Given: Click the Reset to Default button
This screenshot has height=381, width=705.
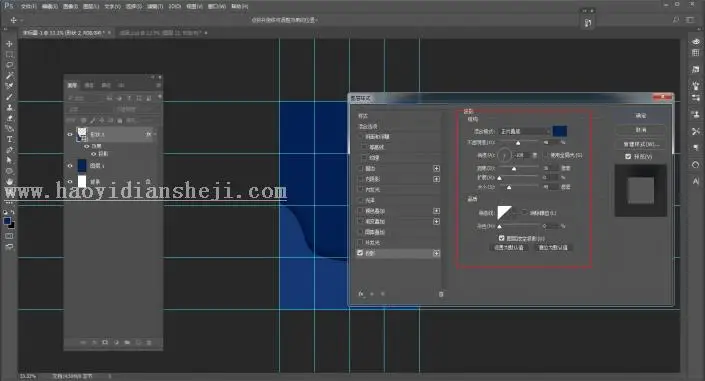Looking at the screenshot, I should coord(553,248).
